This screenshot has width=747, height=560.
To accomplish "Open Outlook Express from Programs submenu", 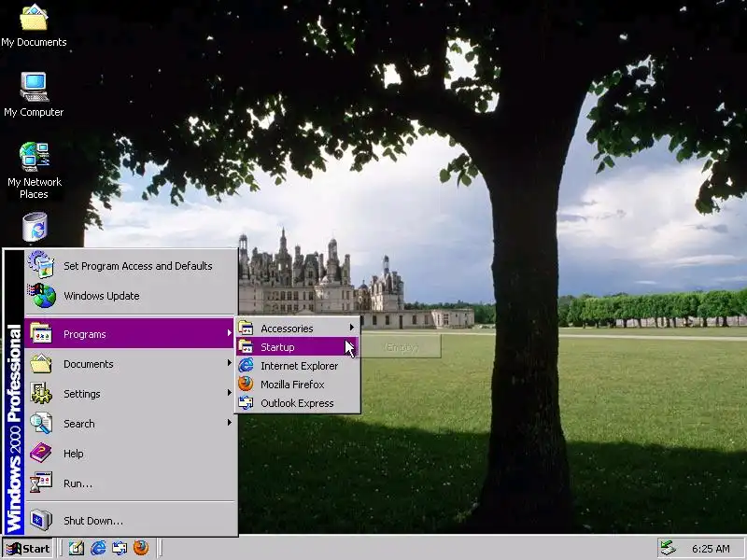I will coord(298,403).
